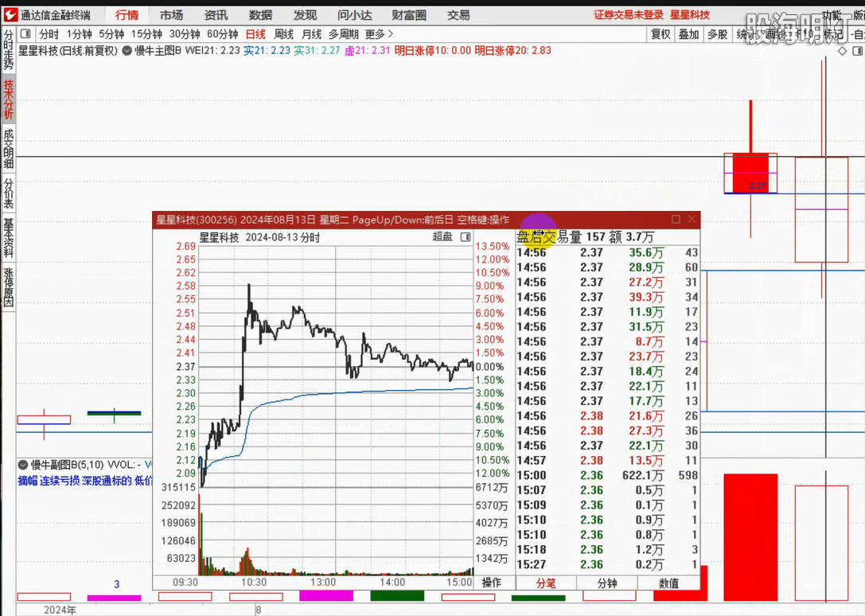Click the 操作 button in popup
The height and width of the screenshot is (616, 865).
point(492,583)
